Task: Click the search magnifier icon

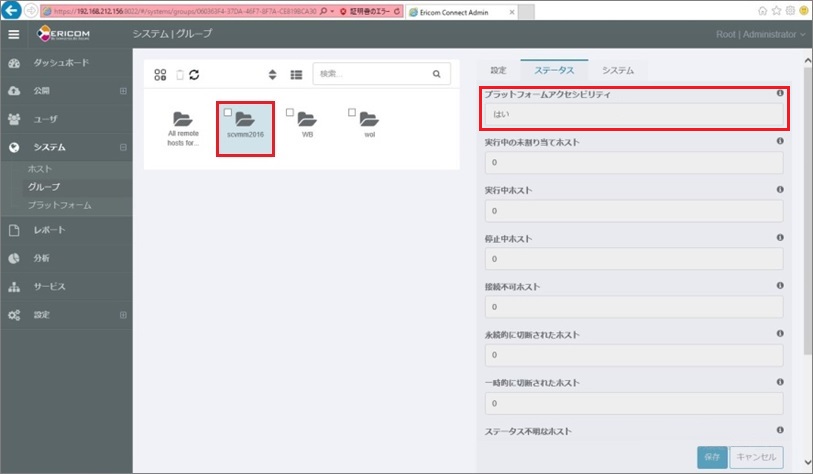Action: 436,74
